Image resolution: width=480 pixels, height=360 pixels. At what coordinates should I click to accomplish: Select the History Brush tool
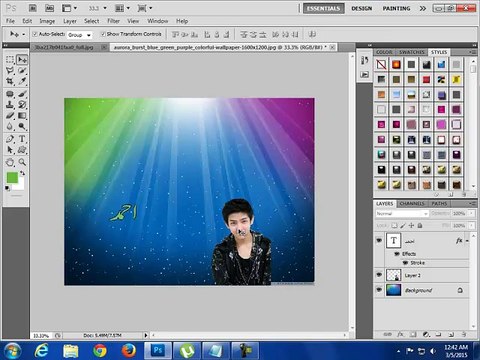pyautogui.click(x=22, y=105)
